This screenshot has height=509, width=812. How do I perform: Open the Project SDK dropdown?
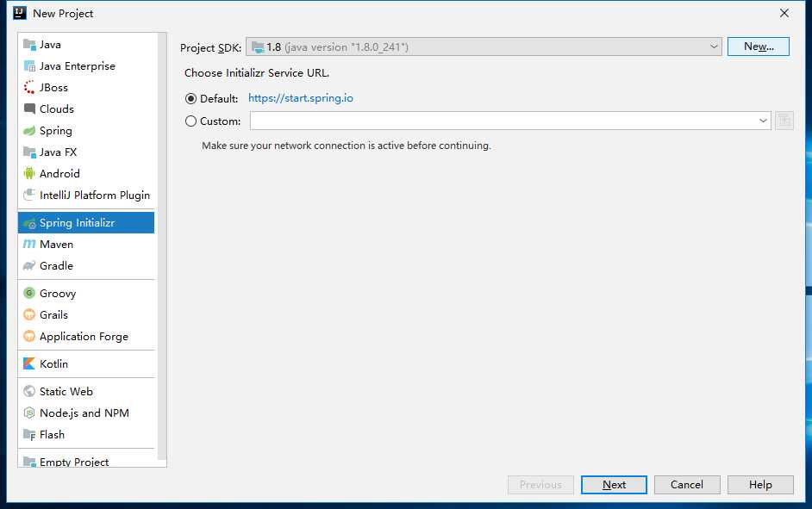point(484,47)
